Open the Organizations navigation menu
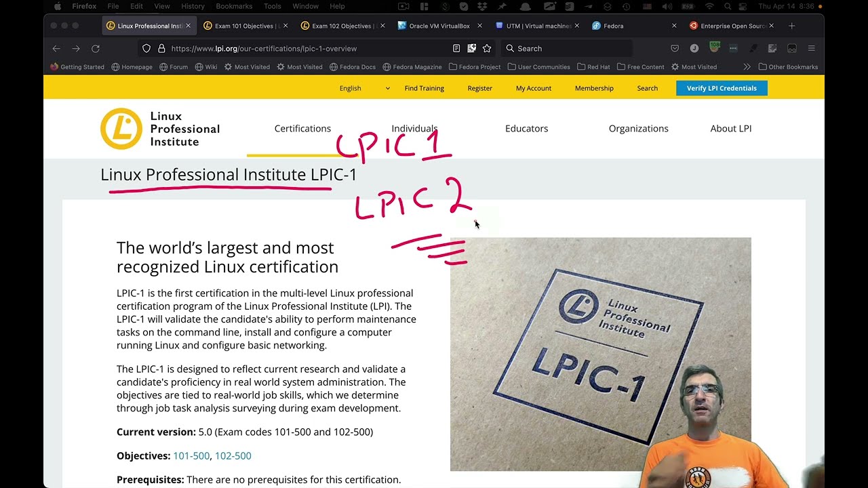This screenshot has width=868, height=488. (x=638, y=128)
